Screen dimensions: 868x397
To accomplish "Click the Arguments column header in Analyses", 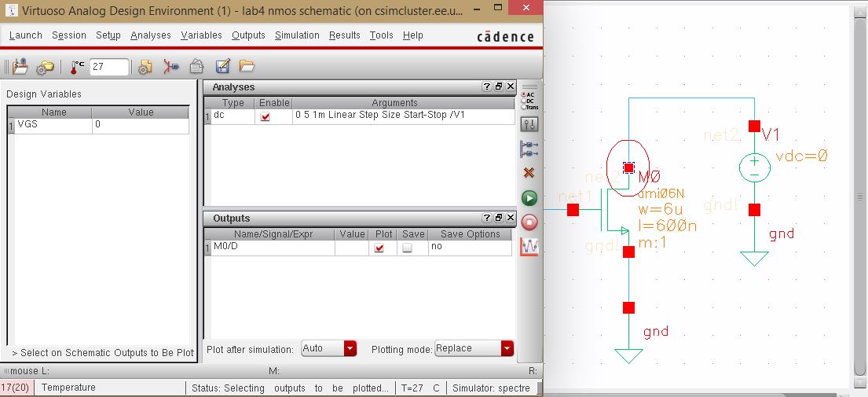I will tap(394, 103).
